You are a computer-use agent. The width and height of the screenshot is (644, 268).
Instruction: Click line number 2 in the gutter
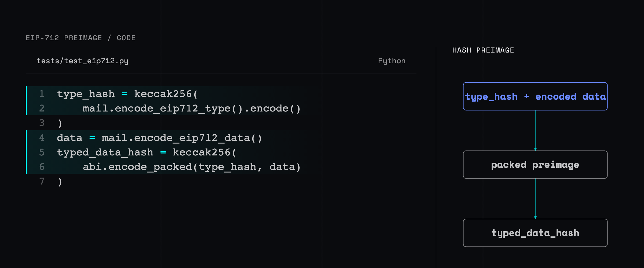coord(42,108)
